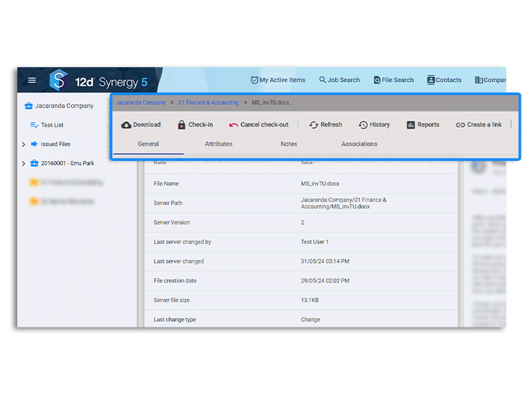This screenshot has width=532, height=399.
Task: Switch to the Notes tab
Action: tap(289, 144)
